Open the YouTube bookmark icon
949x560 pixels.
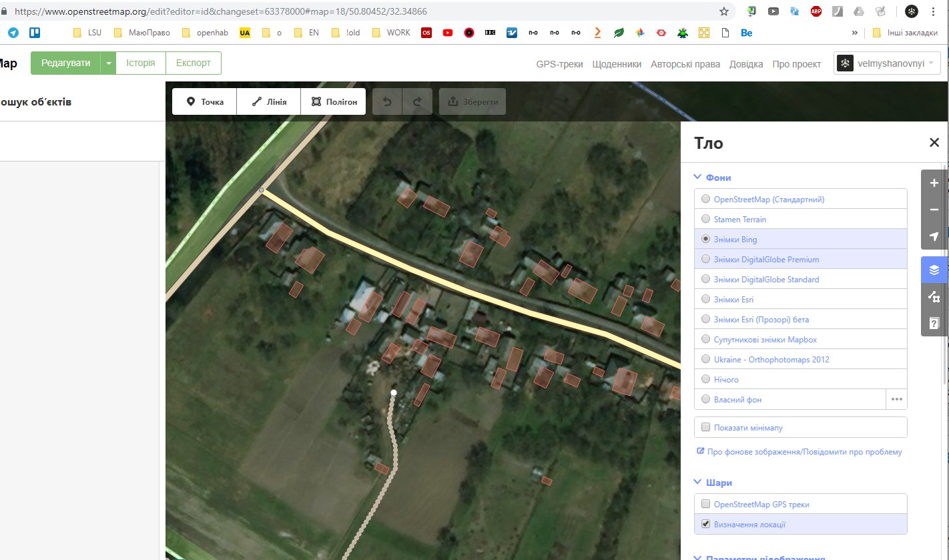tap(448, 32)
